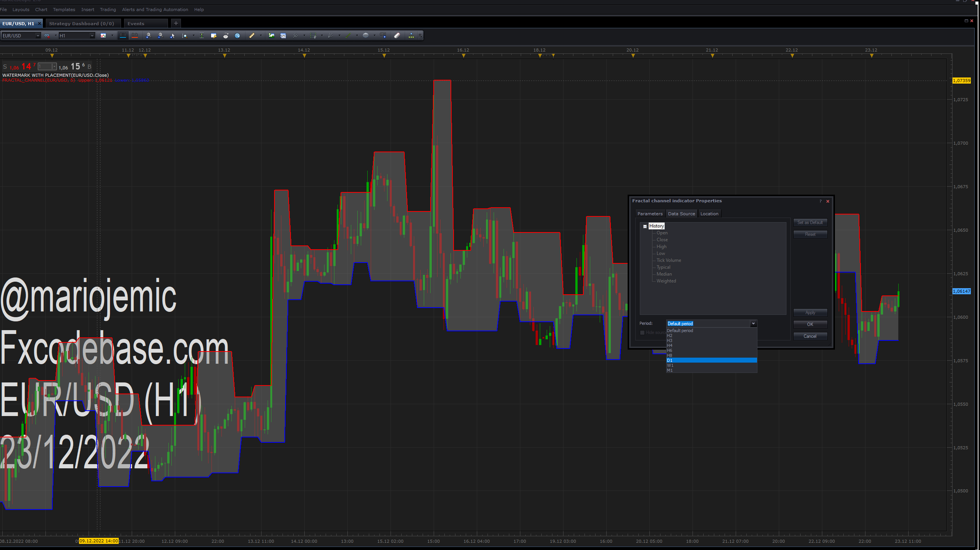Click the eraser tool icon
The width and height of the screenshot is (980, 550).
(x=397, y=35)
